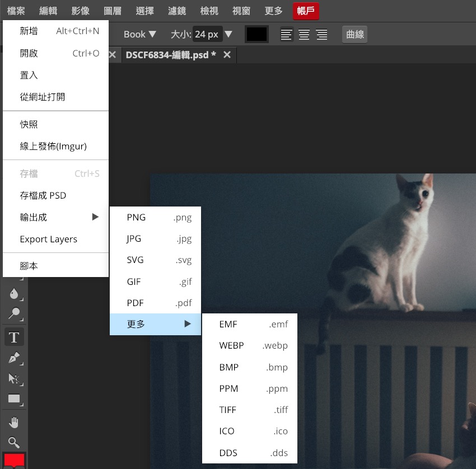
Task: Open the 編輯 menu
Action: pyautogui.click(x=48, y=11)
